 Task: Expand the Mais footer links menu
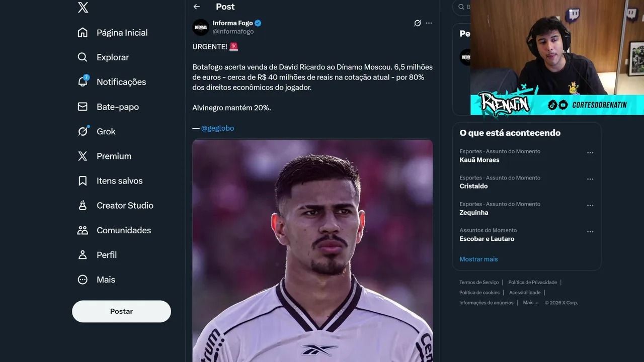point(530,303)
